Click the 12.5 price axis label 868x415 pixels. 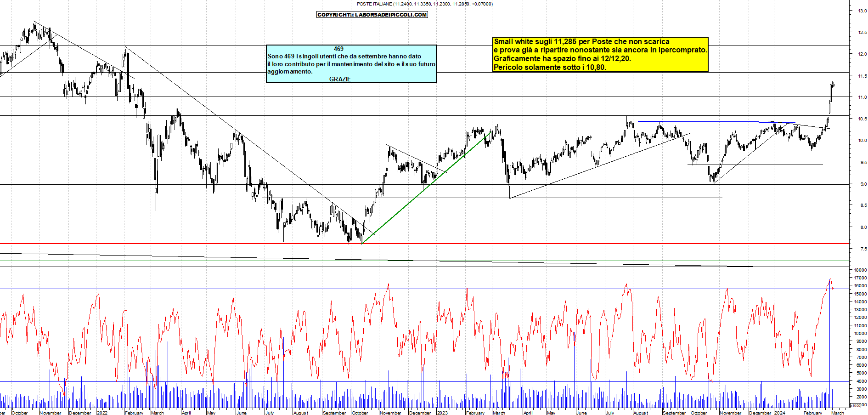point(862,33)
